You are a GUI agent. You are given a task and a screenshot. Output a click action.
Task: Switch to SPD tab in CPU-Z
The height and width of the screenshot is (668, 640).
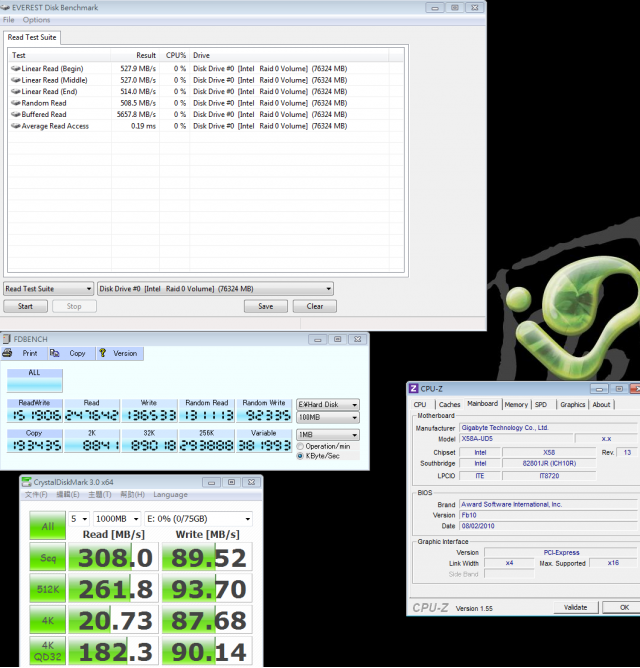click(541, 404)
